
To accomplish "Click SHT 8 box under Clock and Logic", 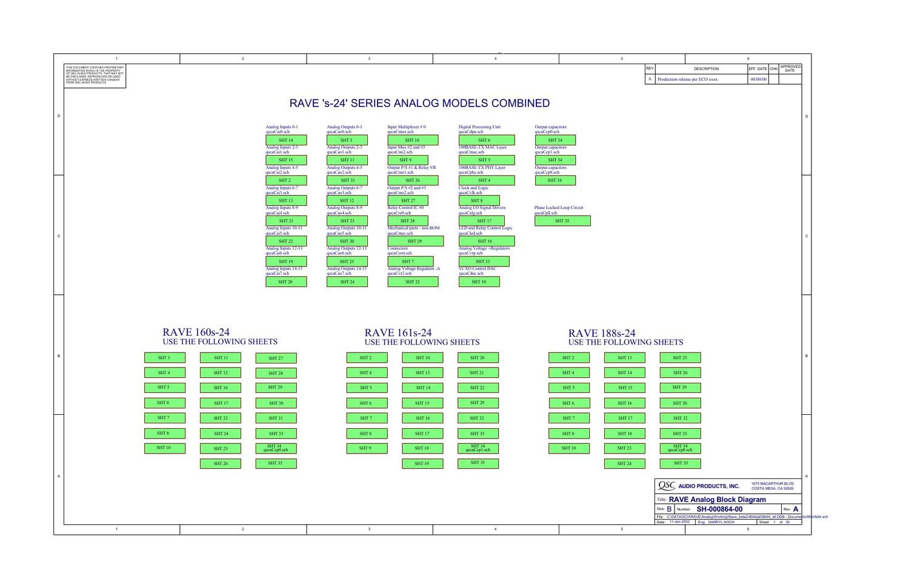I will click(479, 200).
